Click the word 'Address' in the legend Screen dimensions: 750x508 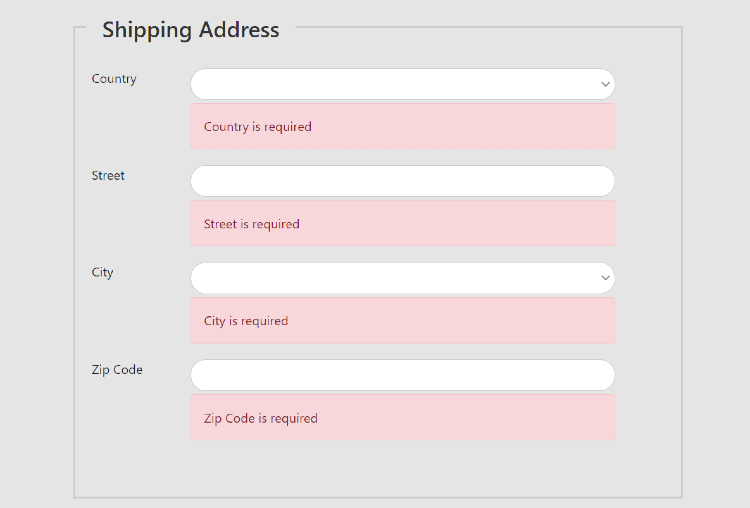[239, 30]
